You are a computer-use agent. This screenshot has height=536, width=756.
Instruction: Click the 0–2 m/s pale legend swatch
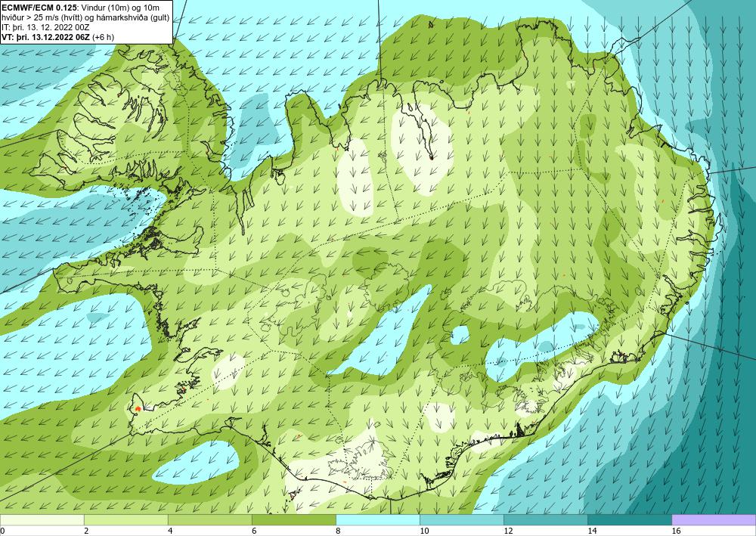click(42, 519)
